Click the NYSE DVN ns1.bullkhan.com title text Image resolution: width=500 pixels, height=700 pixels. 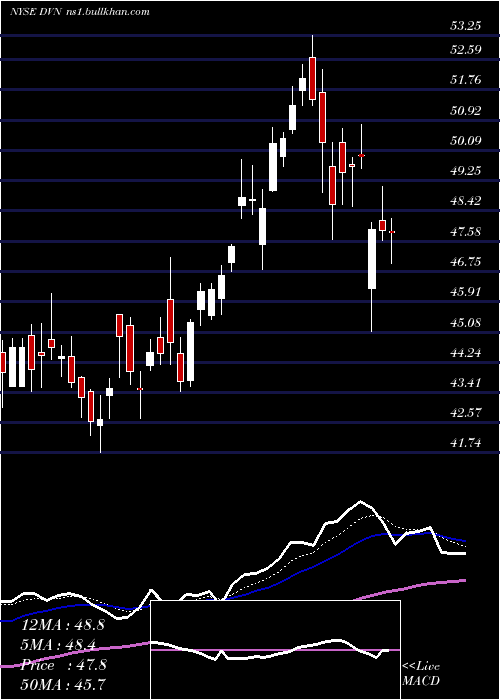pyautogui.click(x=79, y=12)
